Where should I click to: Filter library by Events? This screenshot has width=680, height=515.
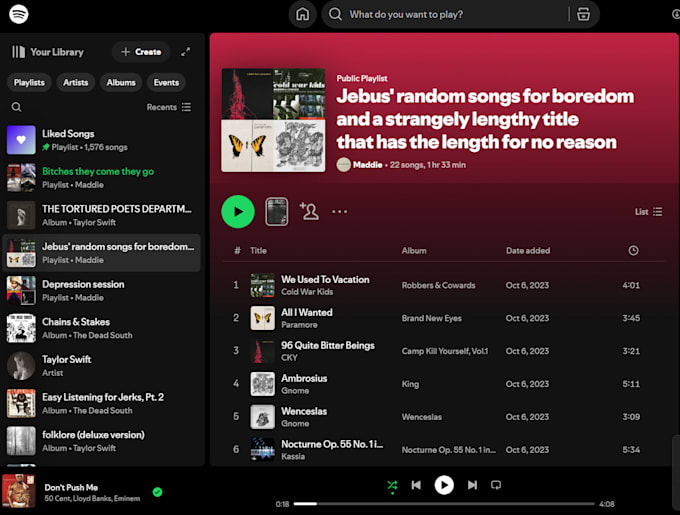coord(166,82)
